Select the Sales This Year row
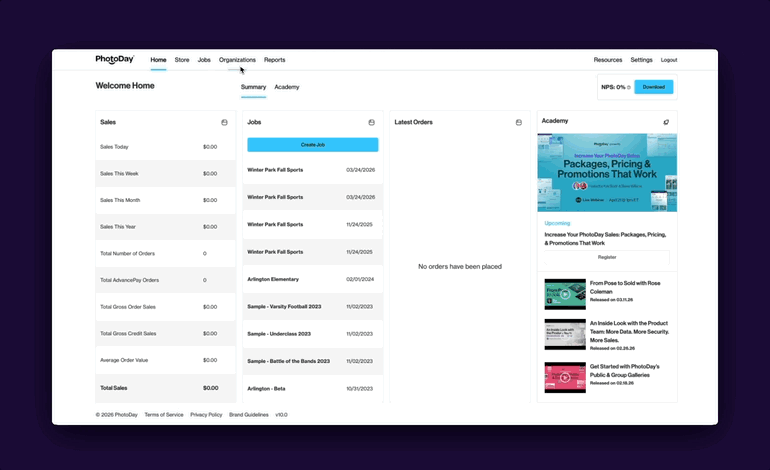This screenshot has height=470, width=770. (165, 227)
